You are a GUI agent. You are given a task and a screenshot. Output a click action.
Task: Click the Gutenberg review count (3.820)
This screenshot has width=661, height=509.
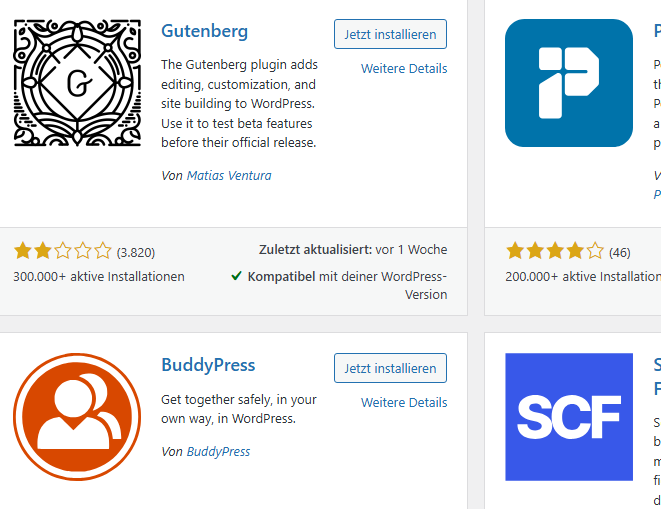(136, 252)
